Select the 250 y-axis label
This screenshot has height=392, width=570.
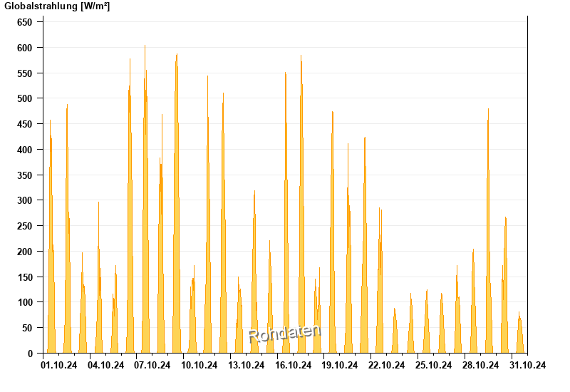pyautogui.click(x=25, y=226)
